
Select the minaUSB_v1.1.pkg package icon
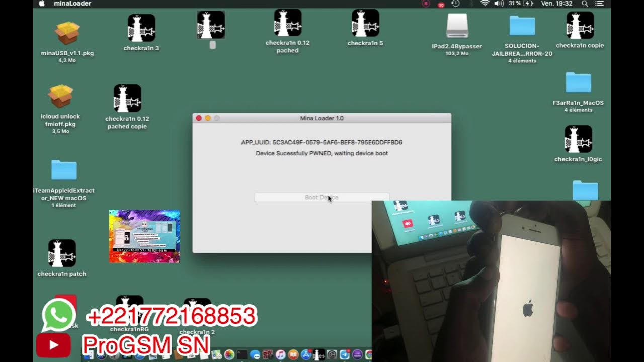[x=67, y=33]
